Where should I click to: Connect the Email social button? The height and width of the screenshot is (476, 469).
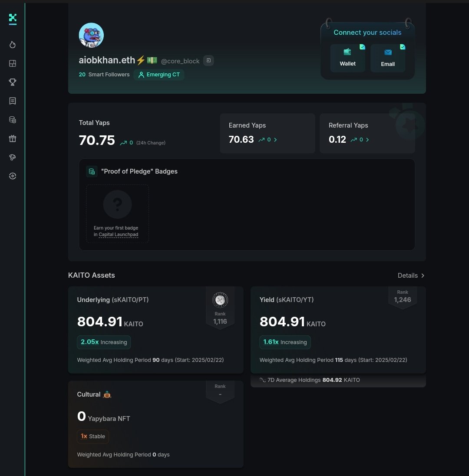388,58
